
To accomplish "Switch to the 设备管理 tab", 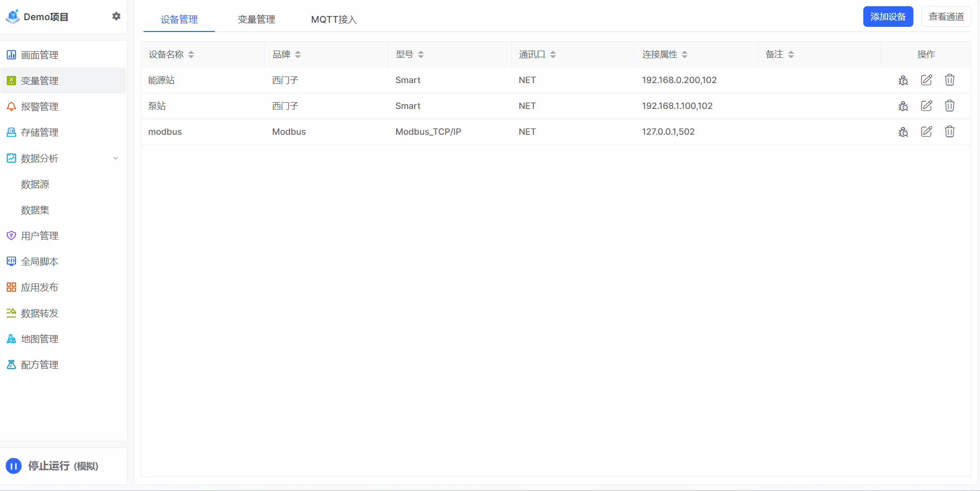I will [179, 20].
